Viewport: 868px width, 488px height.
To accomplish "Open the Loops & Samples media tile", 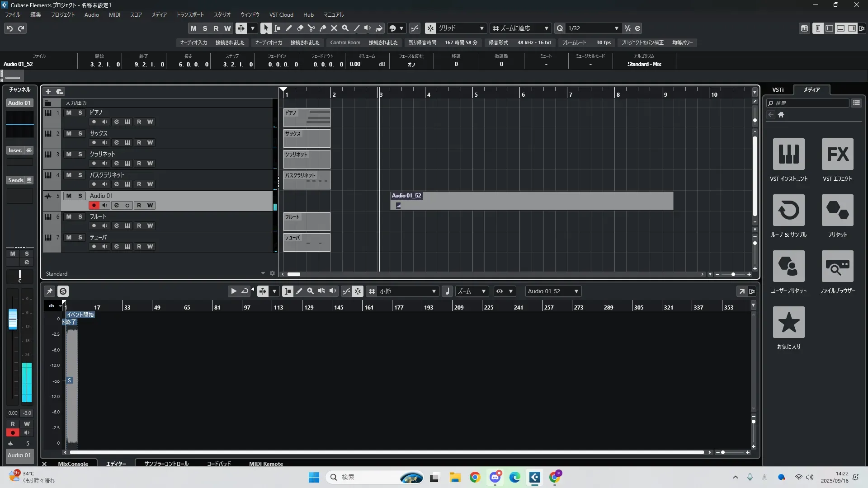I will pos(788,211).
